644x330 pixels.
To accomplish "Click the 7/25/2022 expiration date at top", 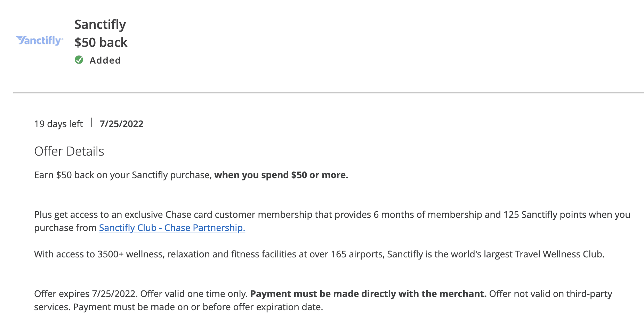I will coord(121,124).
